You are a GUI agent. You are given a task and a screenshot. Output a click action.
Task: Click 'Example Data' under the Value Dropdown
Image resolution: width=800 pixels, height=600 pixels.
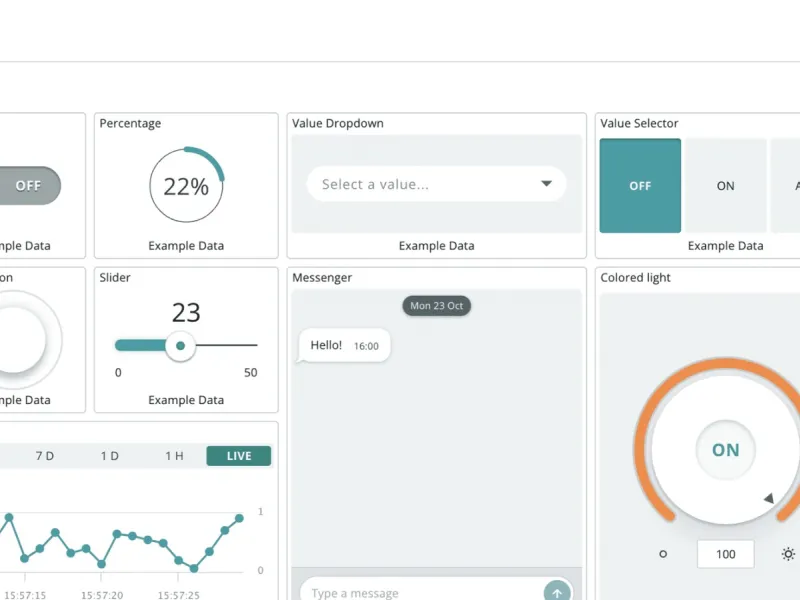pyautogui.click(x=437, y=246)
